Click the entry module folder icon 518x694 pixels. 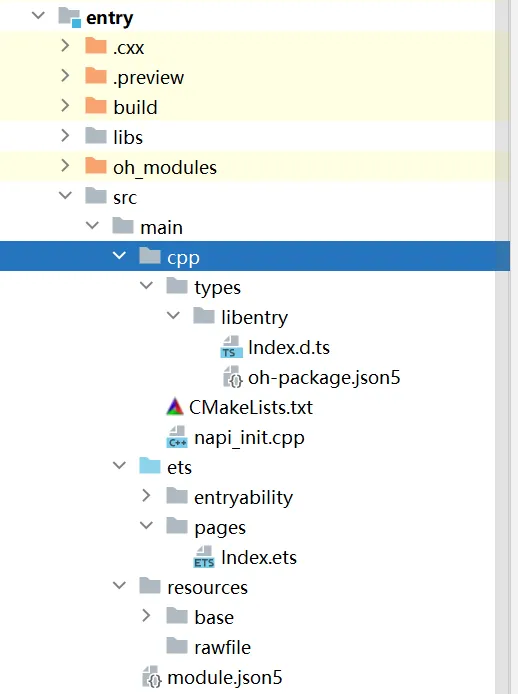(70, 18)
